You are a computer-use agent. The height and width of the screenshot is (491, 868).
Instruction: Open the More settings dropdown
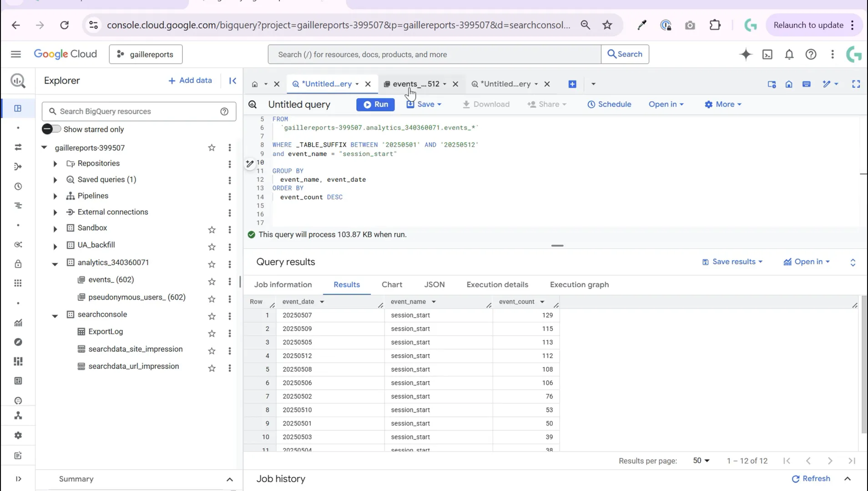[723, 104]
